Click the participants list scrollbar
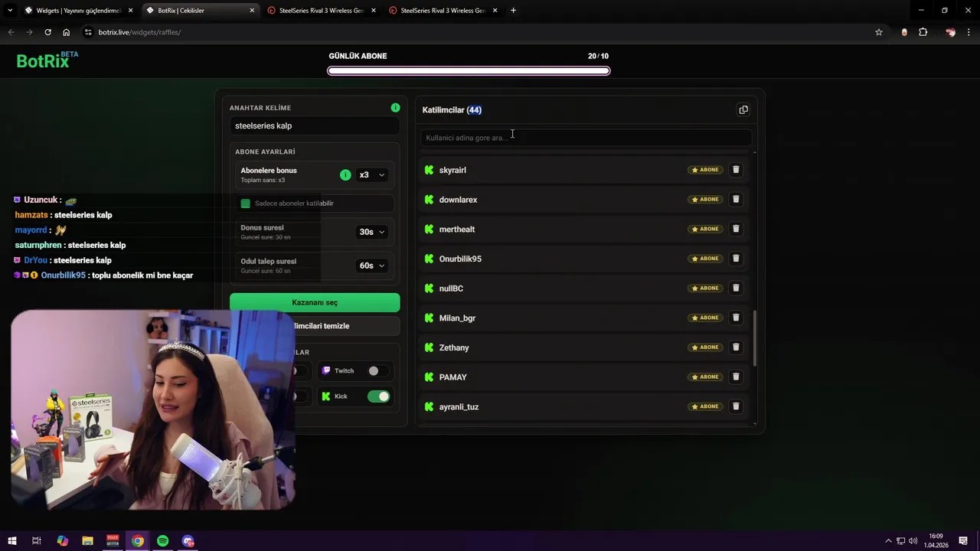980x551 pixels. (755, 337)
